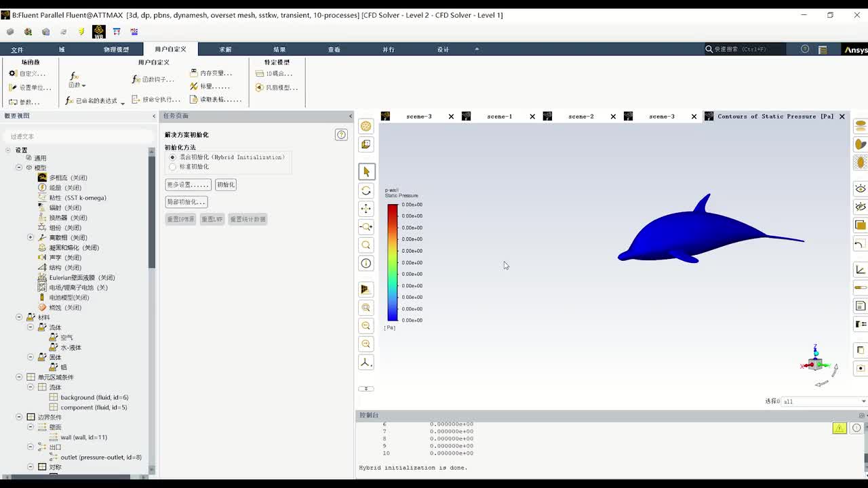
Task: Open the scalars (标量) option
Action: [210, 87]
